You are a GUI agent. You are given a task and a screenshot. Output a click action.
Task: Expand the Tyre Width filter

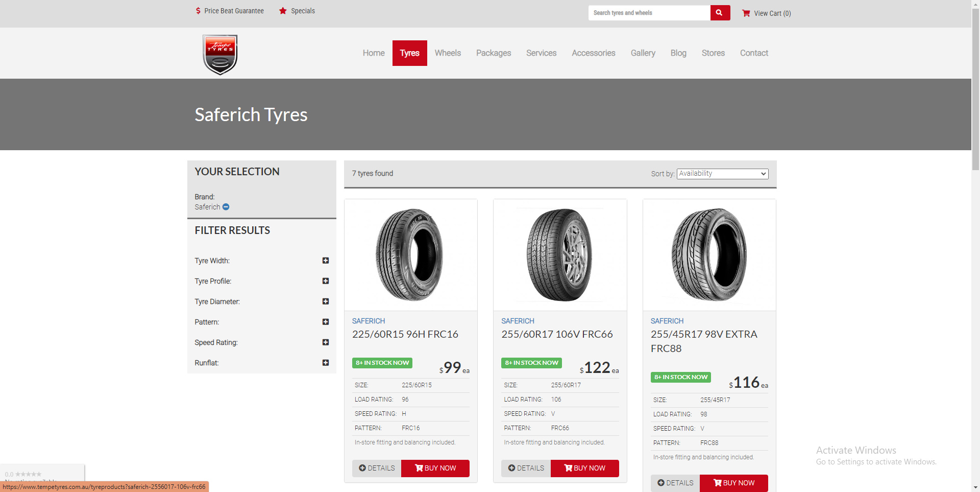[326, 261]
